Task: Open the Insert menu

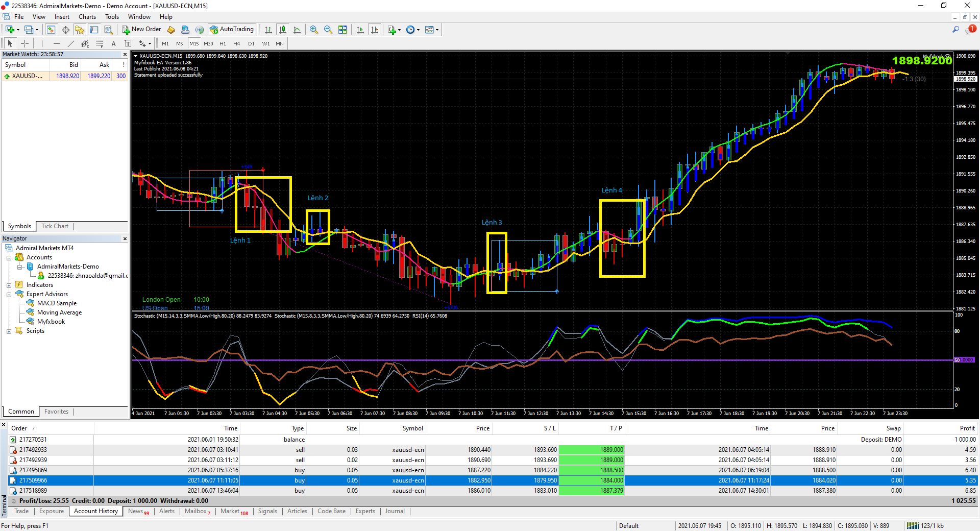Action: [62, 17]
